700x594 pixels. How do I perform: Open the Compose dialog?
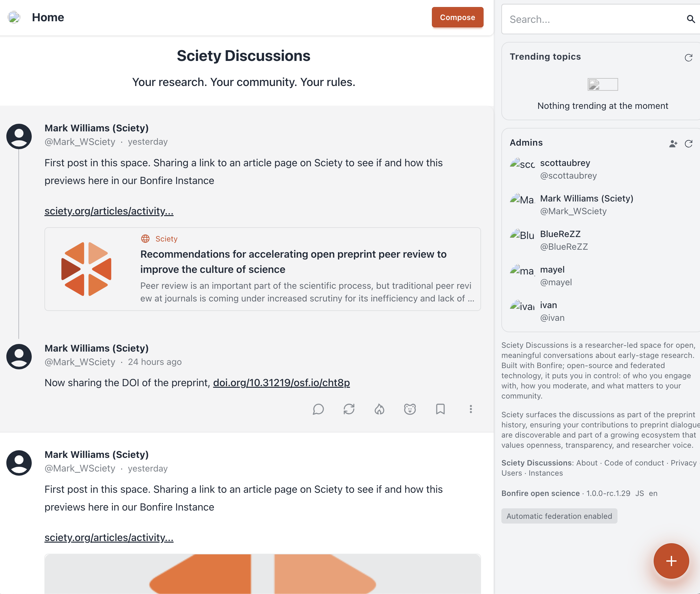457,17
